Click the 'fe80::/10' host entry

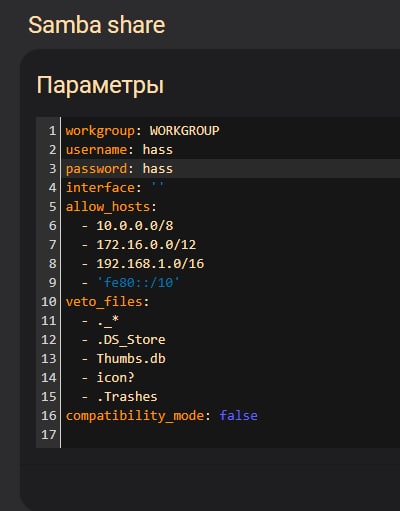click(x=138, y=283)
